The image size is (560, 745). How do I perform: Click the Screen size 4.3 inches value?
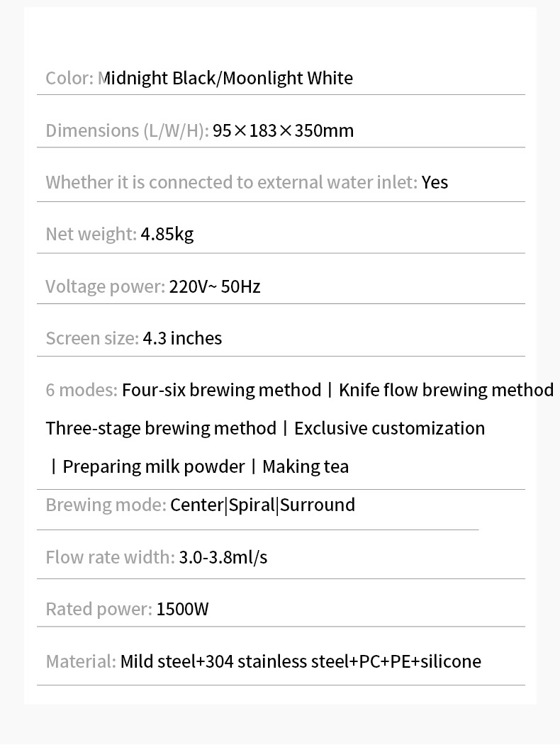click(182, 338)
